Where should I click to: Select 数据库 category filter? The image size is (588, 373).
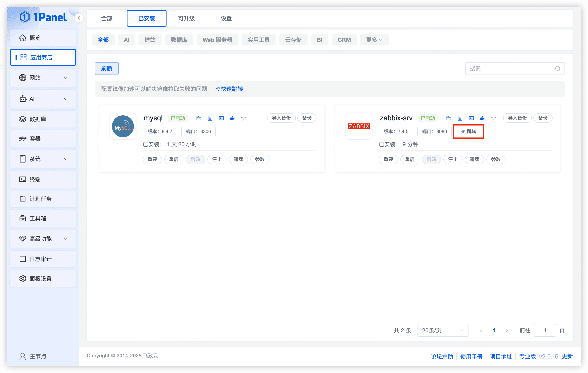click(x=179, y=40)
